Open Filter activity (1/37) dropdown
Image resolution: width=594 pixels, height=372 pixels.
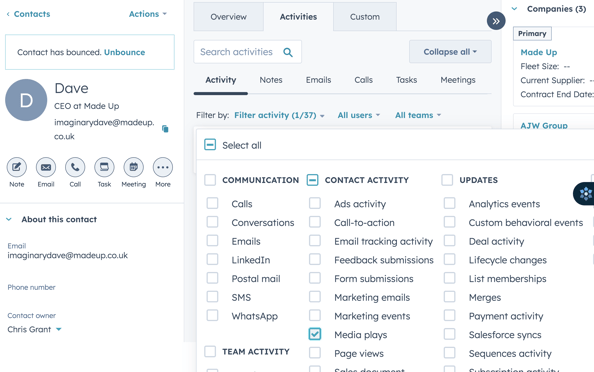point(279,115)
